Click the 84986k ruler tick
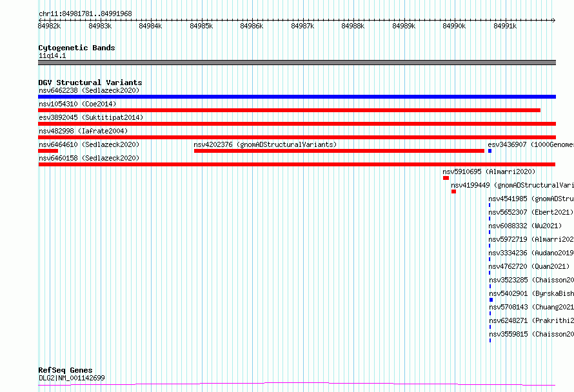Screen dimensions: 574x392 coord(252,26)
